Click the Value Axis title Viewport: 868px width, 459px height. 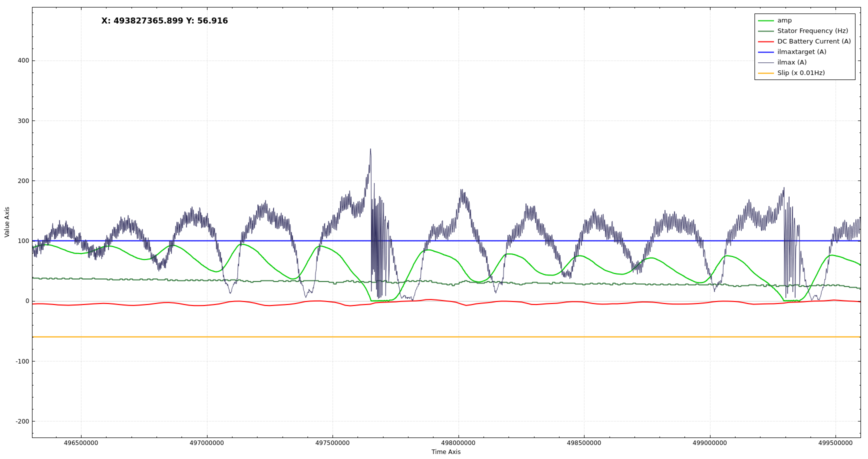pyautogui.click(x=7, y=222)
